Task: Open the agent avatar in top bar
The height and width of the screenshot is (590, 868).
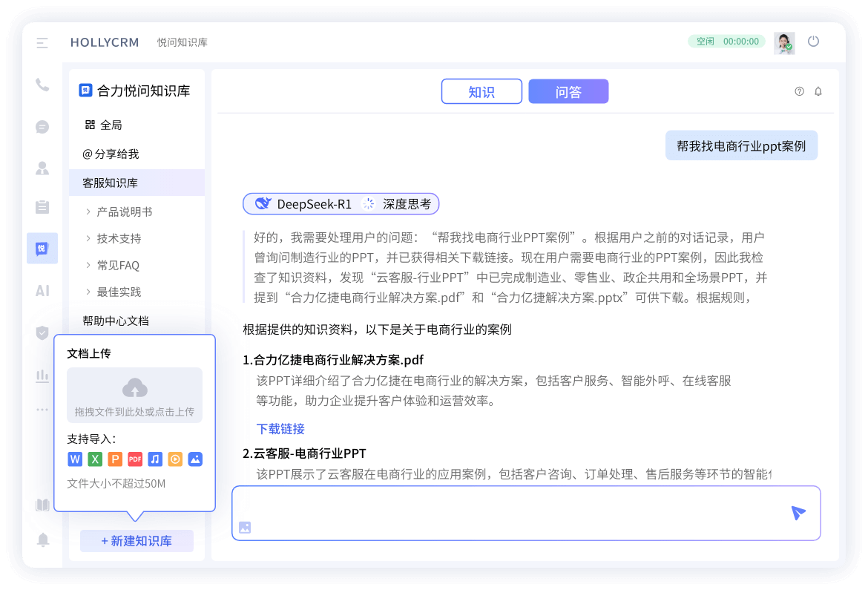Action: coord(784,42)
